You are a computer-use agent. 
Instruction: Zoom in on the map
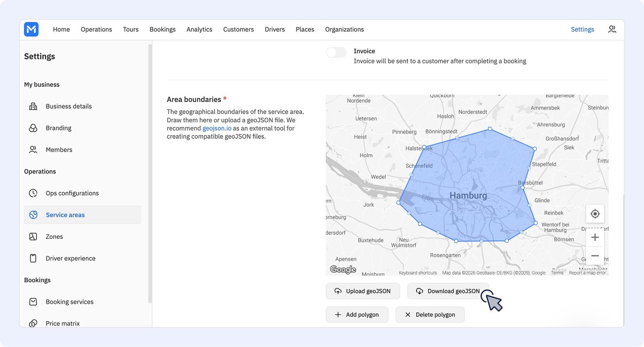[595, 237]
